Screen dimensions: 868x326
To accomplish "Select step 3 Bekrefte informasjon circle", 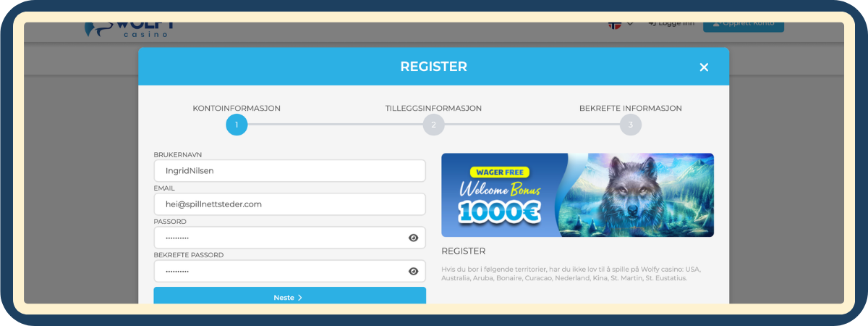I will 630,125.
